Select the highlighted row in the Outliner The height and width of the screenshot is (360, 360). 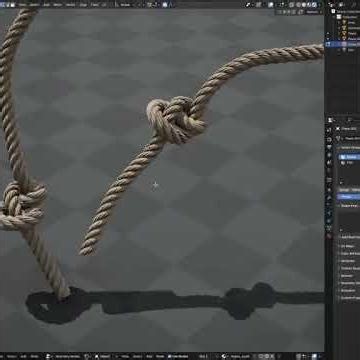pyautogui.click(x=343, y=44)
